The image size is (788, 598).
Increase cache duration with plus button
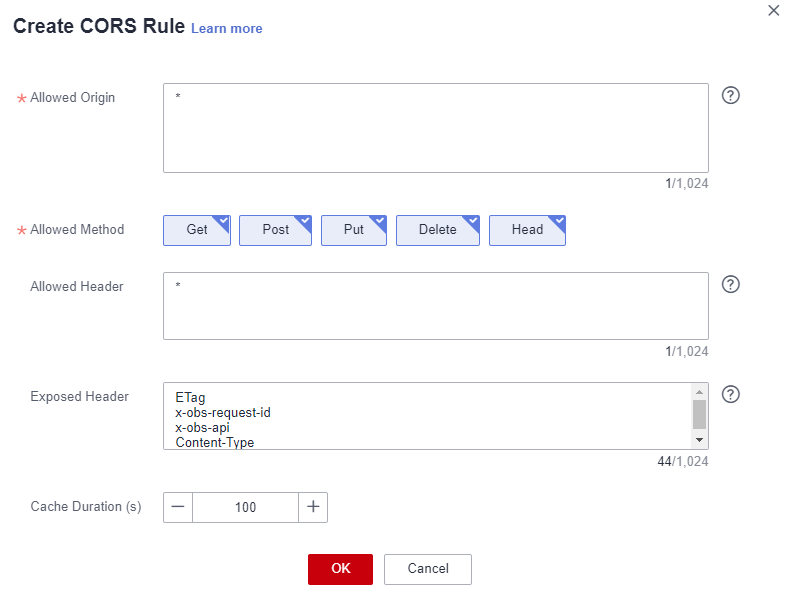click(x=313, y=507)
